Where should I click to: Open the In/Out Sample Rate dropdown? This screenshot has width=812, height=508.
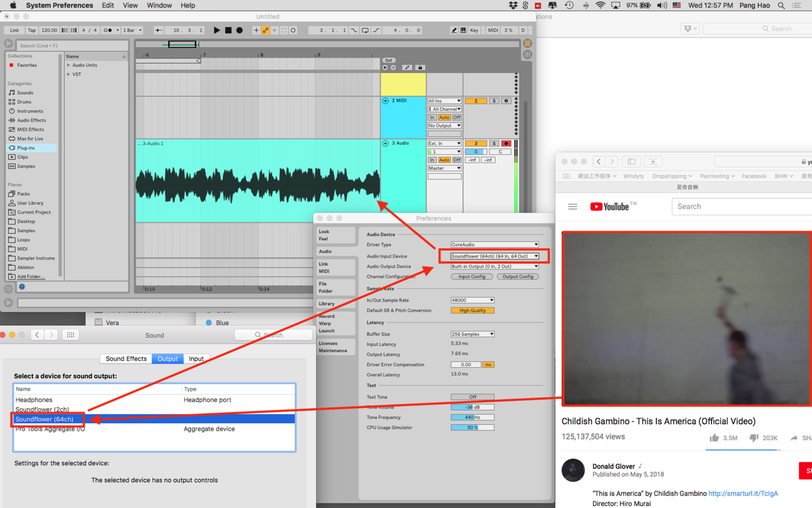click(x=472, y=300)
